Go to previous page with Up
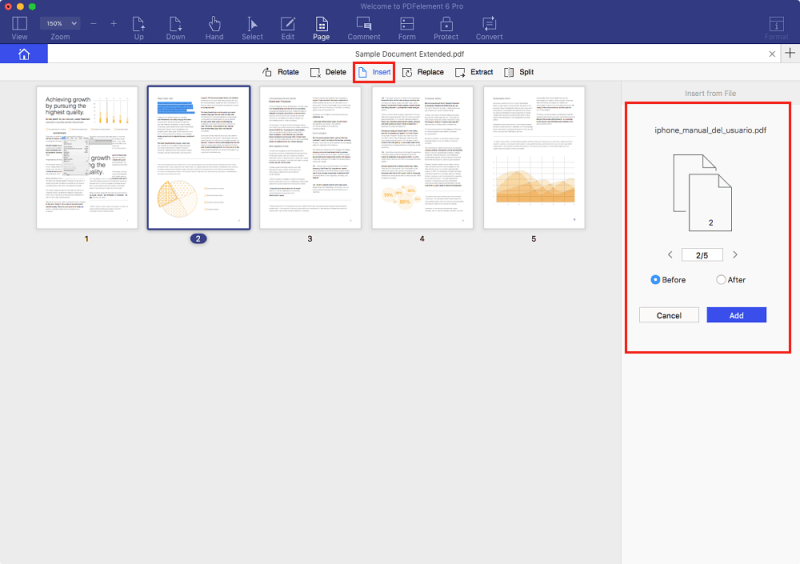This screenshot has height=564, width=800. pyautogui.click(x=138, y=28)
